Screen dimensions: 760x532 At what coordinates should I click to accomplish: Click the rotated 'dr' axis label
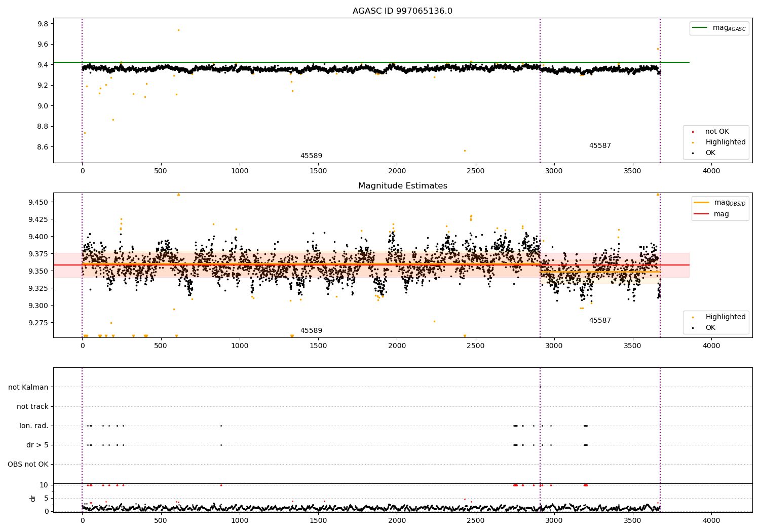33,498
